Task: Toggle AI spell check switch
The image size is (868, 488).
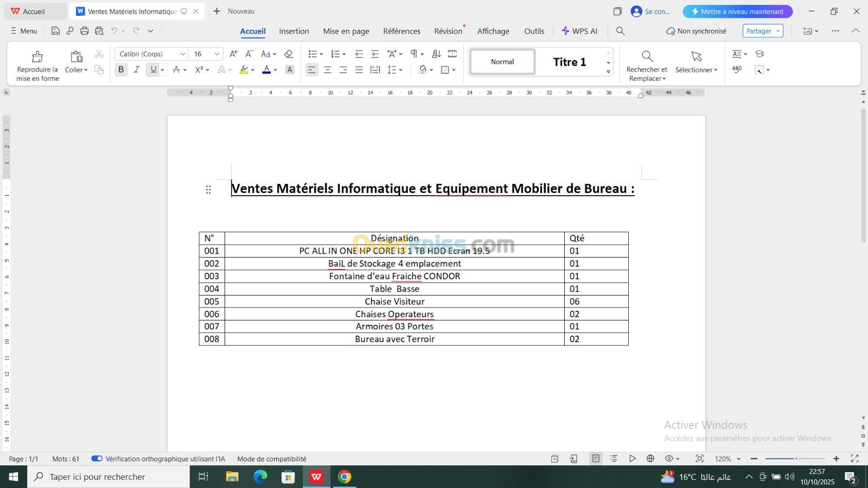Action: (97, 459)
